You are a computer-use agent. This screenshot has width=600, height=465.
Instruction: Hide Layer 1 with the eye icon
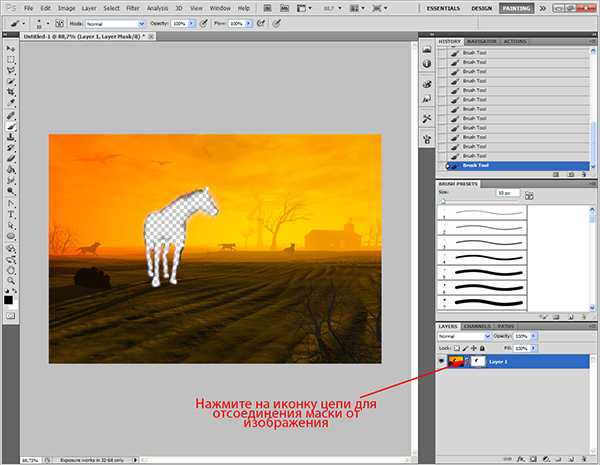pos(442,361)
